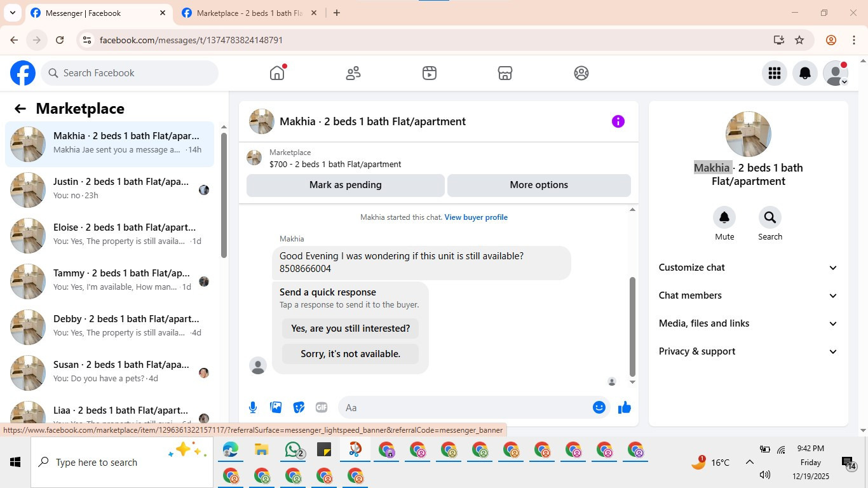The width and height of the screenshot is (868, 488).
Task: Expand Chat members section
Action: (749, 295)
